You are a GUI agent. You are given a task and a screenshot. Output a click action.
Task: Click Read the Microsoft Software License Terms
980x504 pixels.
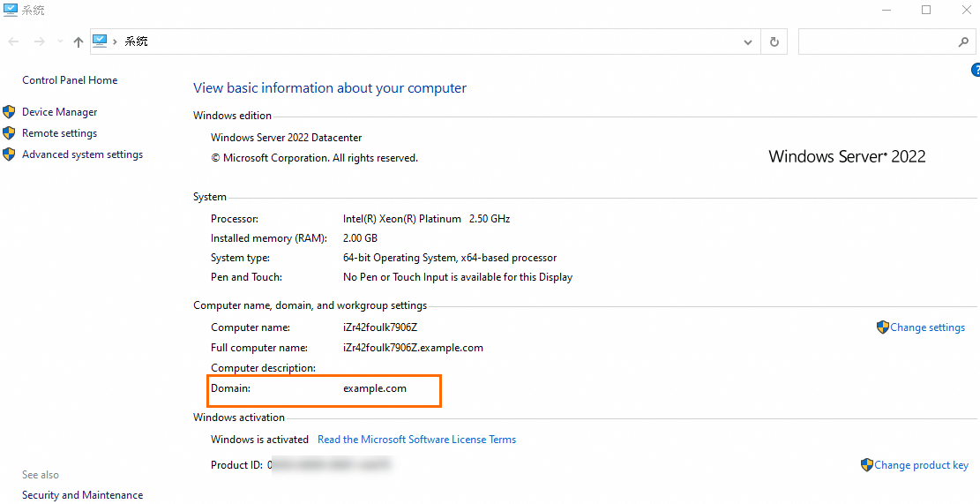pyautogui.click(x=416, y=440)
